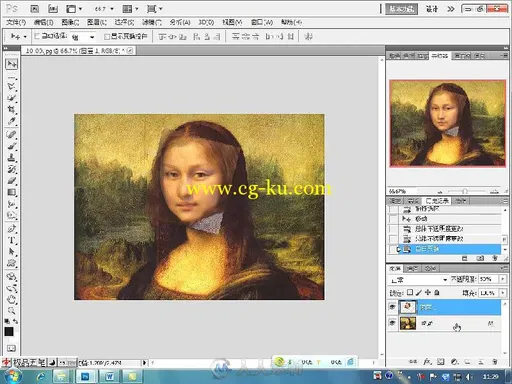Image resolution: width=512 pixels, height=384 pixels.
Task: Open the foreground color swatch
Action: (9, 331)
